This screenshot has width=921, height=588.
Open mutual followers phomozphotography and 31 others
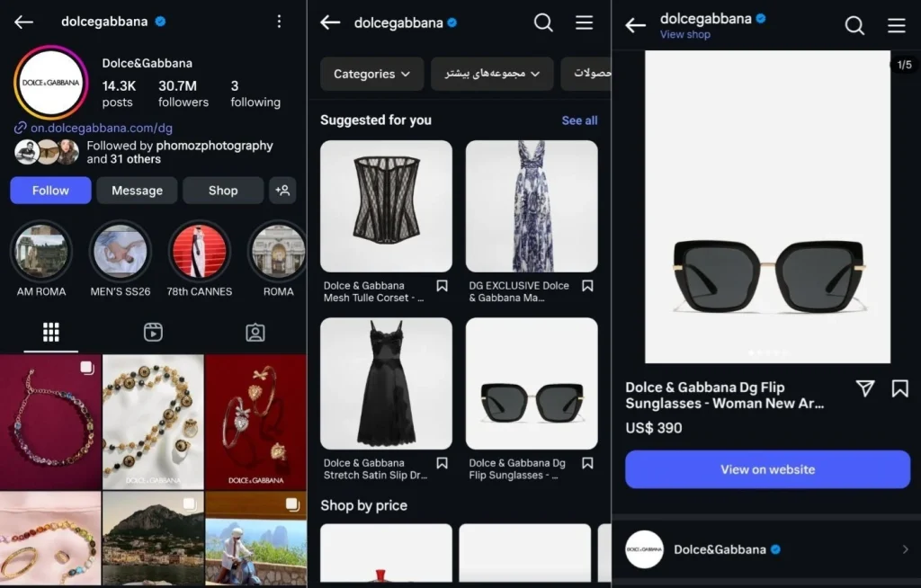180,152
